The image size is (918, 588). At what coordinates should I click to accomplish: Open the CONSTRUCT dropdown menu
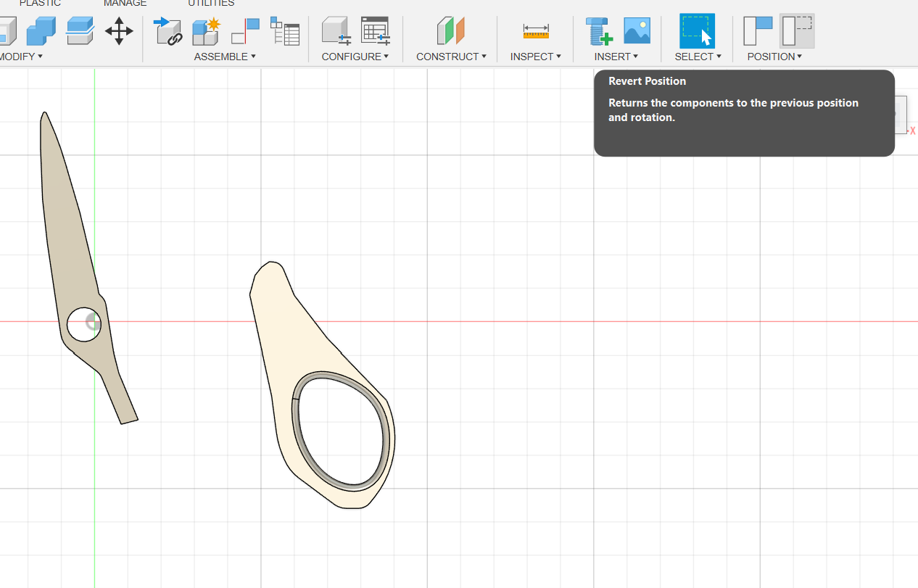tap(451, 57)
